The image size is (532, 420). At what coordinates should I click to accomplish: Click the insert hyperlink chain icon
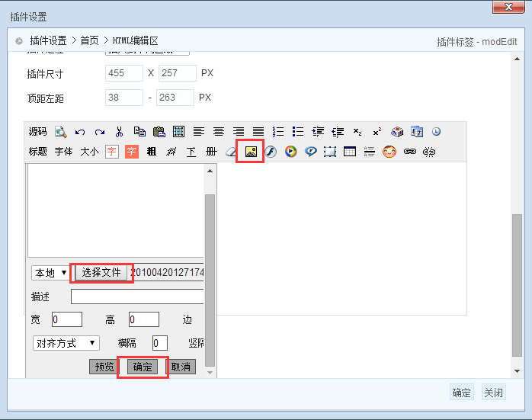tap(409, 151)
